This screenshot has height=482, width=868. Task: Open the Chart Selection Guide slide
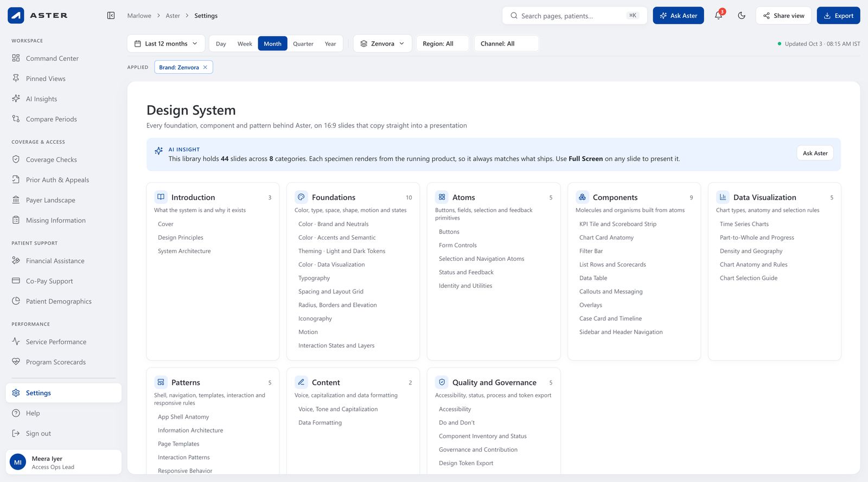click(749, 278)
